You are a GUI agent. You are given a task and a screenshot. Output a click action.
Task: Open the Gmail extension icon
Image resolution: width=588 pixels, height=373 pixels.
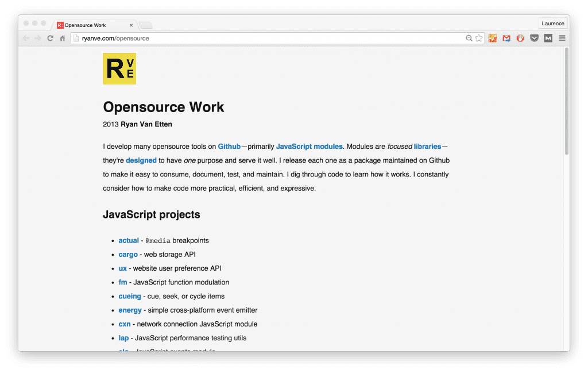coord(506,39)
